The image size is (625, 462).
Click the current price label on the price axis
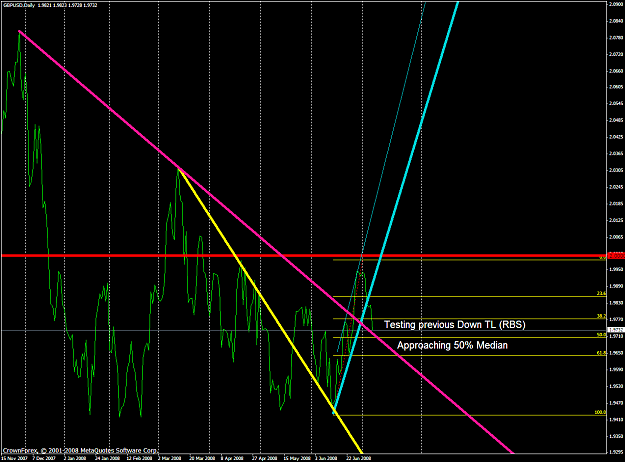616,330
